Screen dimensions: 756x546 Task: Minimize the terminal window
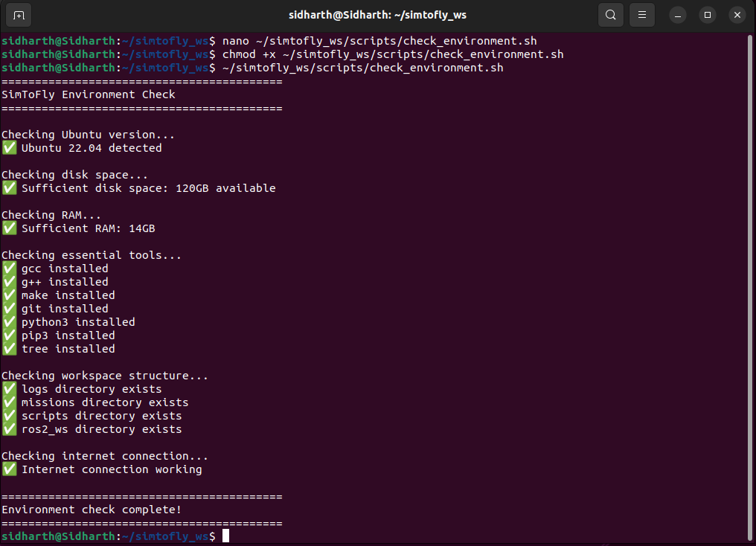tap(677, 15)
